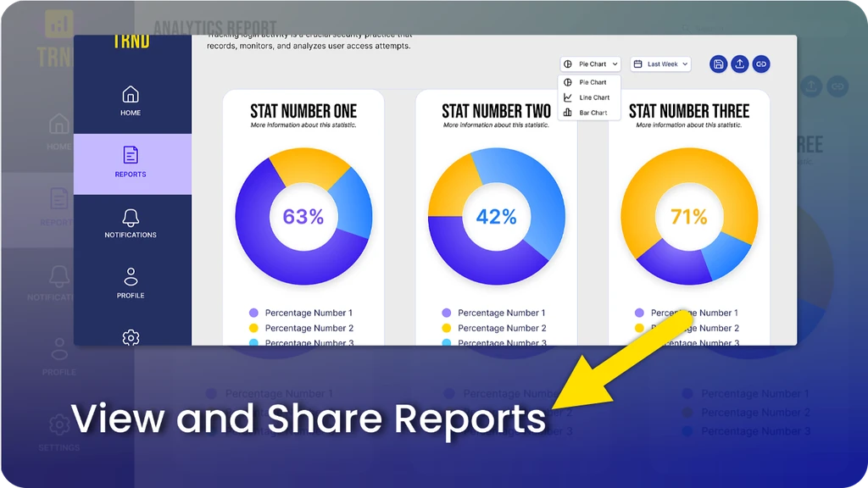Click the dimmed Home icon in the background sidebar
Image resolution: width=868 pixels, height=488 pixels.
[x=58, y=124]
